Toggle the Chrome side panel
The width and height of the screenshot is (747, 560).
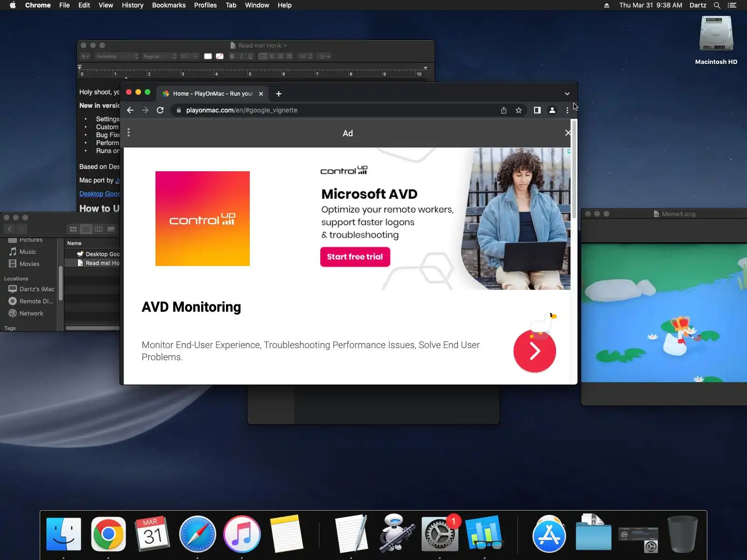tap(537, 110)
